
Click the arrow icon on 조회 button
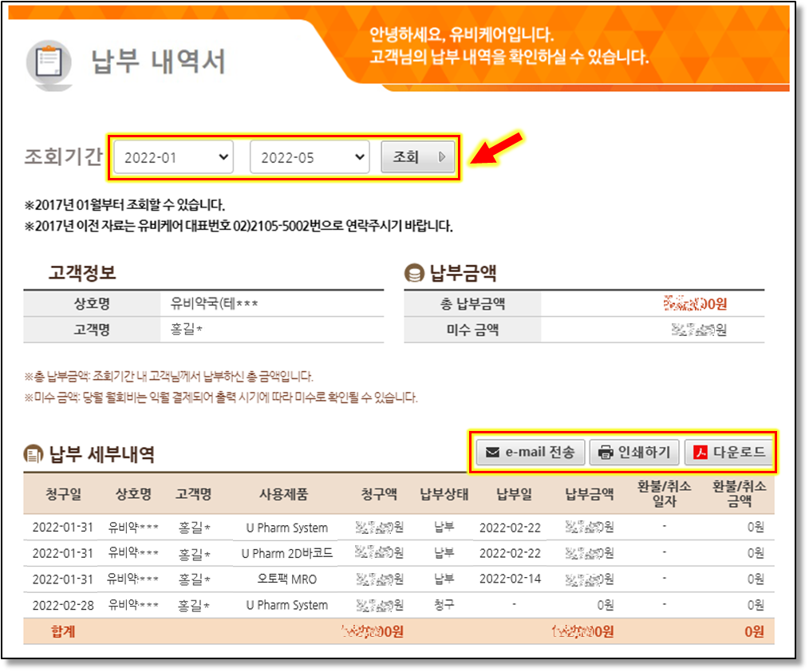pyautogui.click(x=442, y=157)
